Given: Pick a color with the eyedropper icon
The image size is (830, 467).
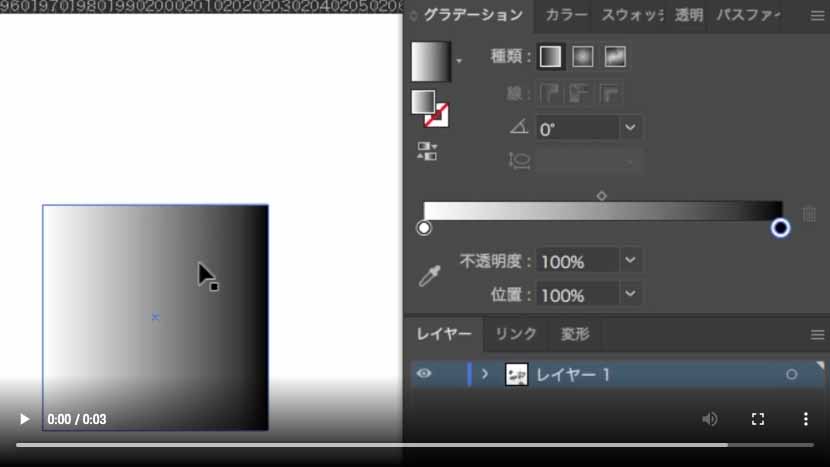Looking at the screenshot, I should 429,276.
